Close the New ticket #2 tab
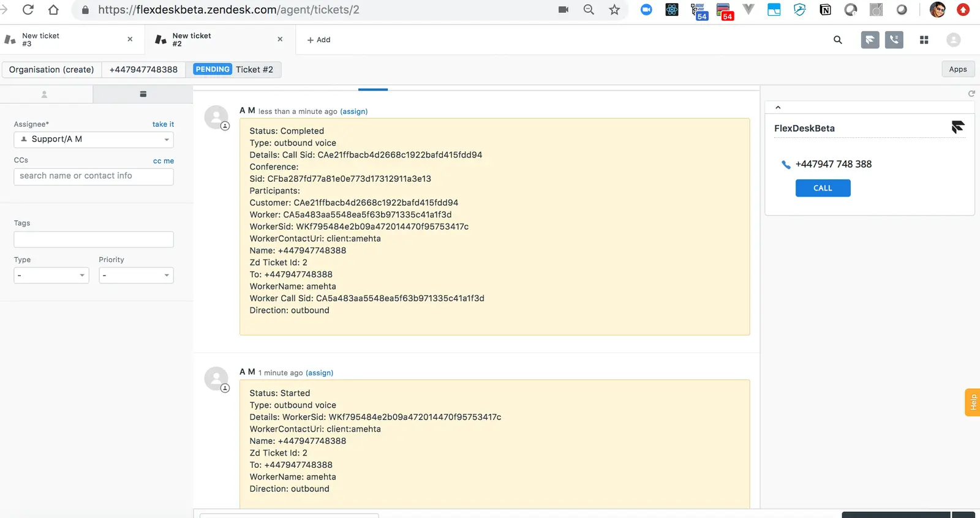The height and width of the screenshot is (518, 980). (280, 39)
